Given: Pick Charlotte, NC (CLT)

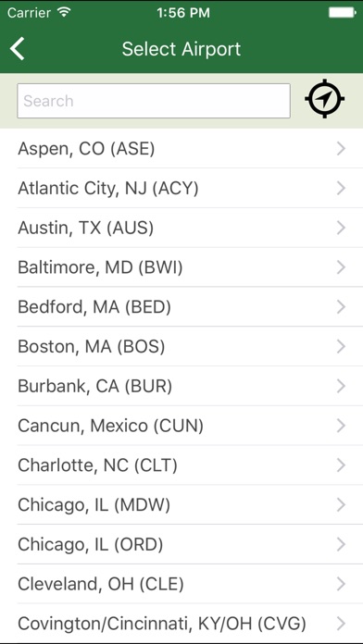Looking at the screenshot, I should [181, 465].
